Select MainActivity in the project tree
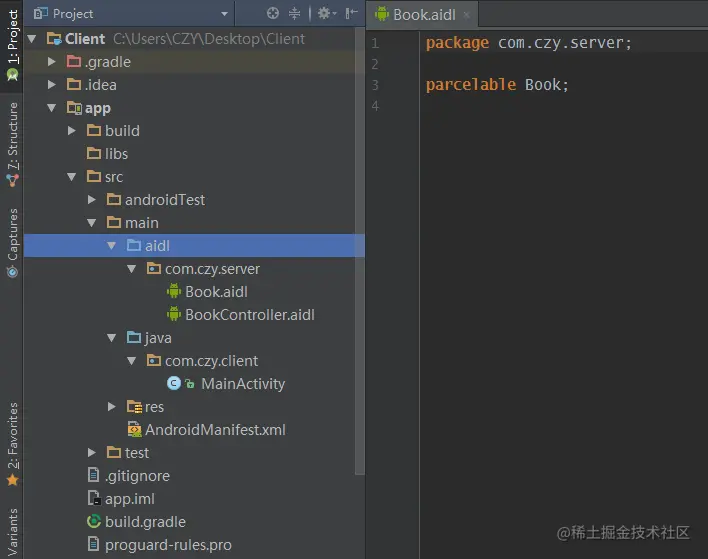 coord(243,384)
